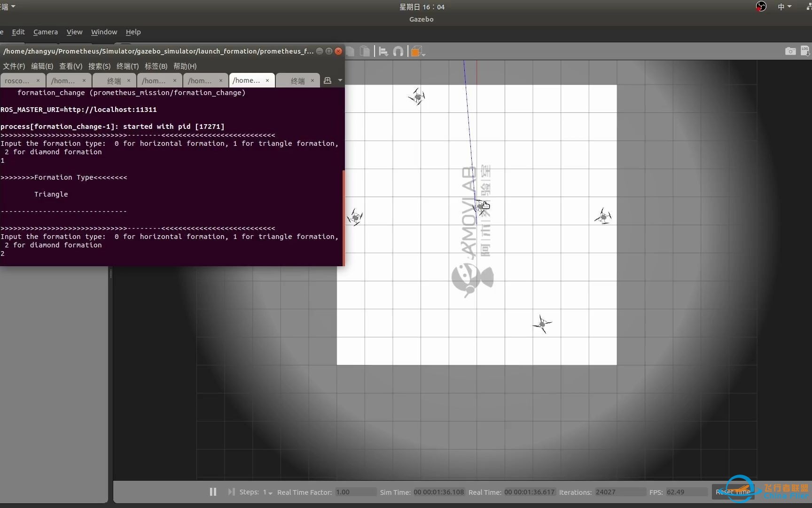Open Gazebo View menu
The height and width of the screenshot is (508, 812).
tap(74, 32)
